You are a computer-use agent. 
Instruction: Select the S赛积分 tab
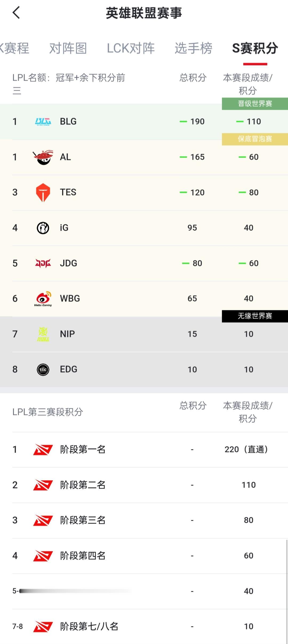click(x=255, y=48)
